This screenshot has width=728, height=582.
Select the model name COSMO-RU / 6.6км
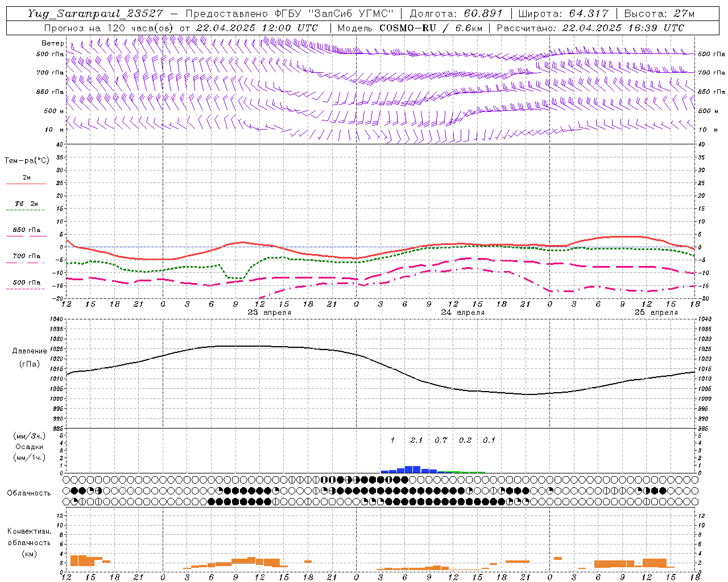click(430, 28)
